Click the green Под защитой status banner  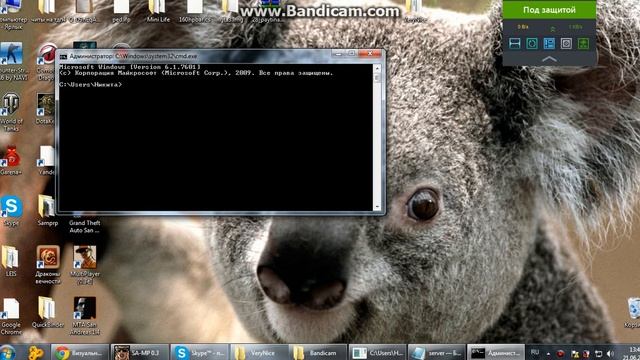point(549,10)
